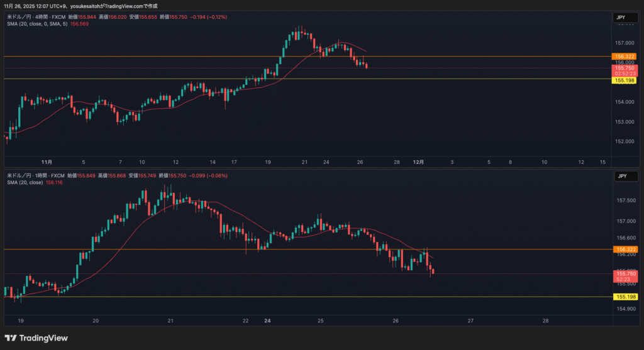Click 157.500 on the lower chart price scale
This screenshot has height=350, width=644.
pos(625,201)
